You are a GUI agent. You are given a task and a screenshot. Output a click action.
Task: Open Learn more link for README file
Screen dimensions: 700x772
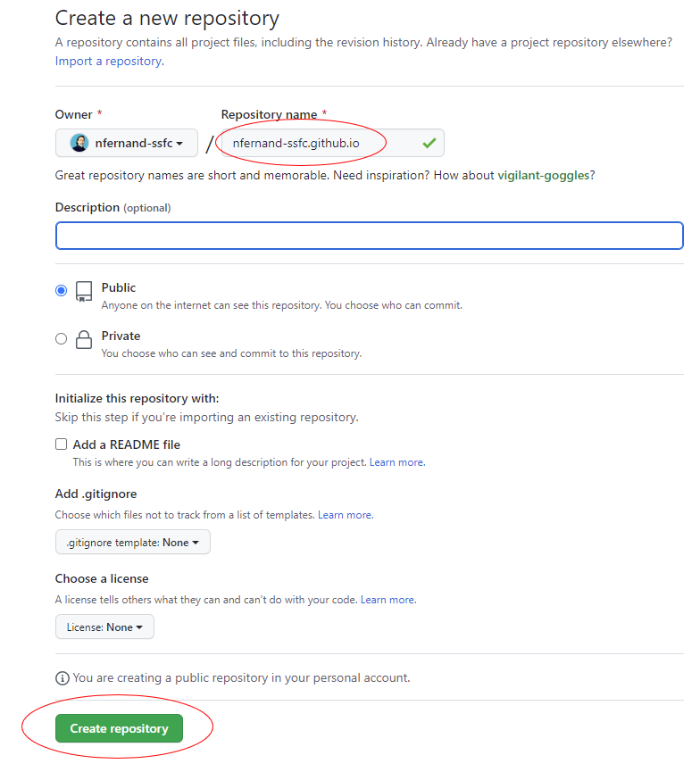click(x=397, y=462)
